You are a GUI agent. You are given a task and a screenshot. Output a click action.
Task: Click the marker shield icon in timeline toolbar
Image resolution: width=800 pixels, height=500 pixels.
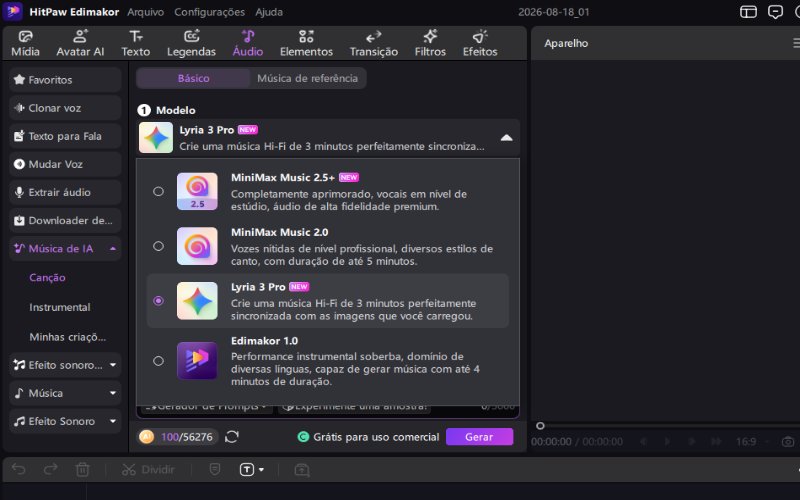pos(215,469)
